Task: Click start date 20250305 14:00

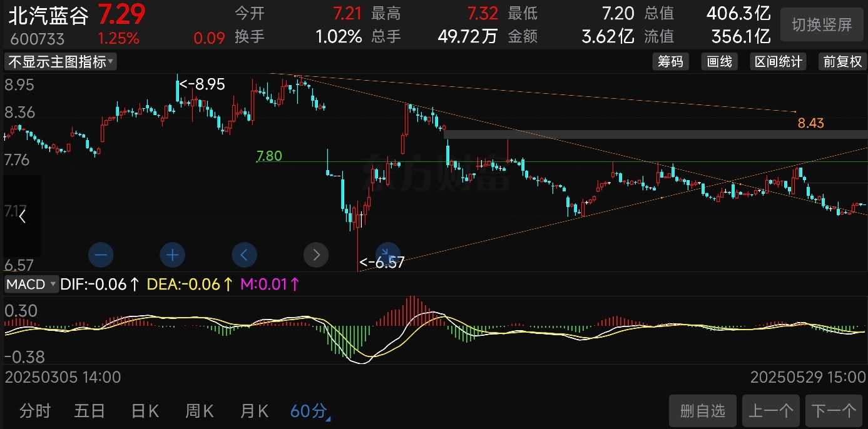Action: [x=63, y=377]
